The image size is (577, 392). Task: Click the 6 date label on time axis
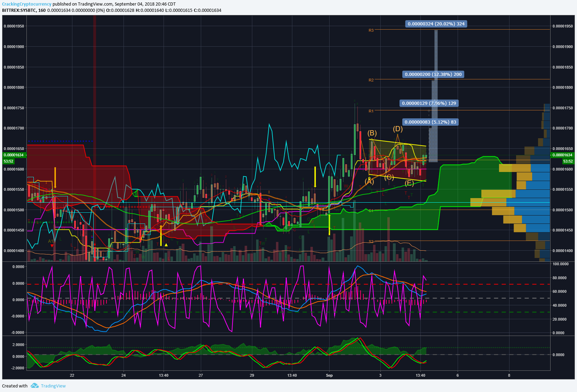coord(458,375)
